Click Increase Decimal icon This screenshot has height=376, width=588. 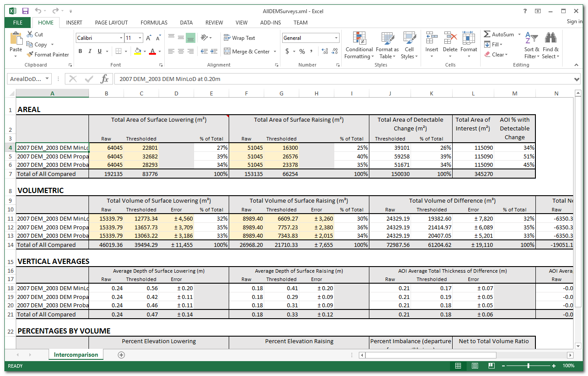point(325,51)
